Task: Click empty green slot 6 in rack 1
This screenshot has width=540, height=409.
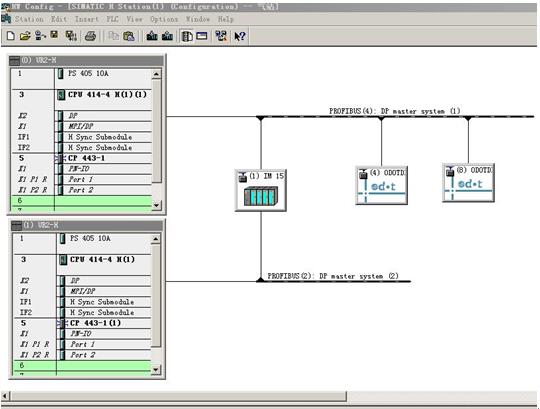Action: [82, 366]
